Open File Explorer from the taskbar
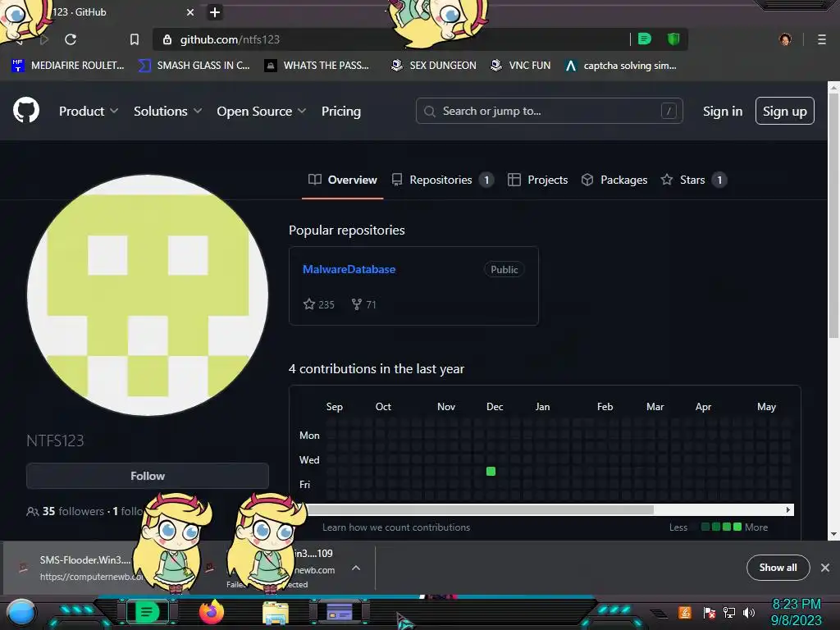 (x=276, y=614)
